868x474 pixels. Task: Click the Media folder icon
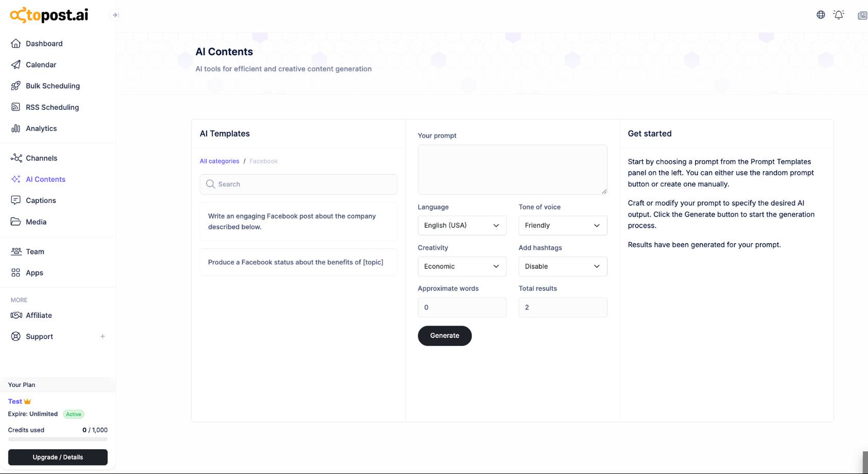point(16,222)
